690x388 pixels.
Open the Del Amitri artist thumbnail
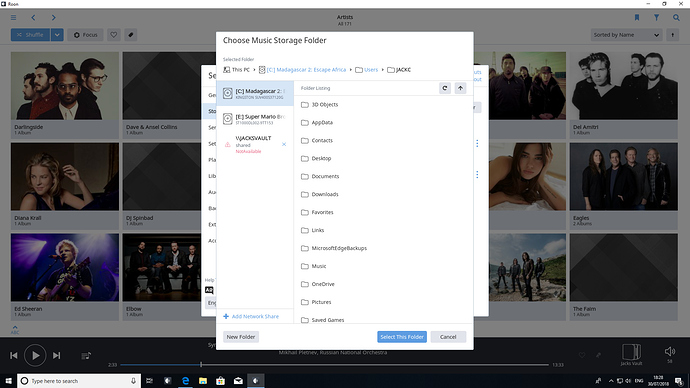(x=624, y=86)
